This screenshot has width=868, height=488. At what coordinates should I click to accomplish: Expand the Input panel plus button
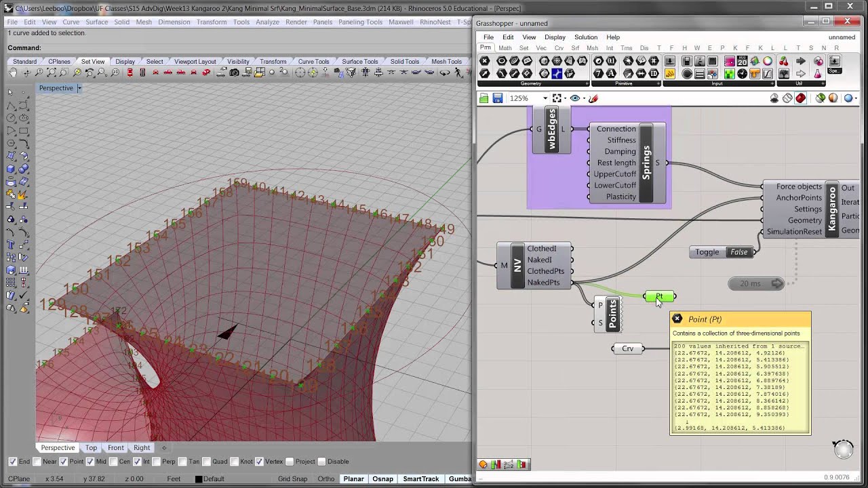click(x=772, y=84)
